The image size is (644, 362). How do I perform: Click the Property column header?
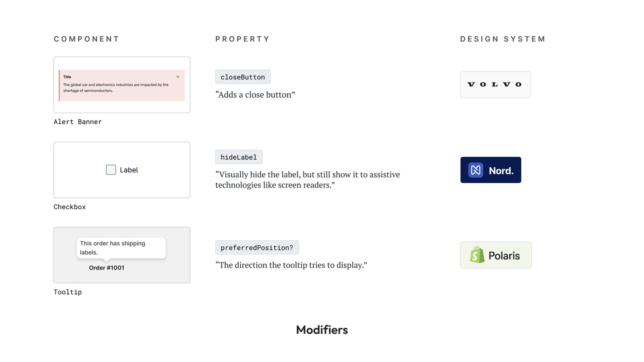pyautogui.click(x=242, y=39)
